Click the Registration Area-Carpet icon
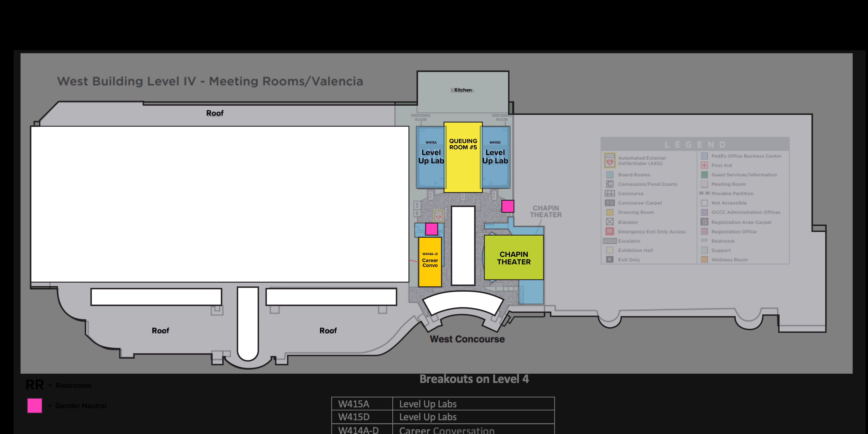The image size is (868, 434). [704, 222]
